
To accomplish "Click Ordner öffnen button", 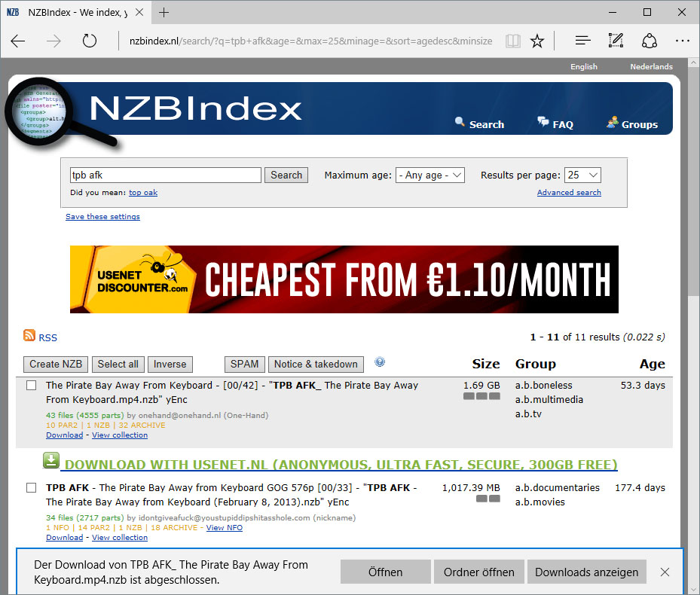I will point(478,572).
